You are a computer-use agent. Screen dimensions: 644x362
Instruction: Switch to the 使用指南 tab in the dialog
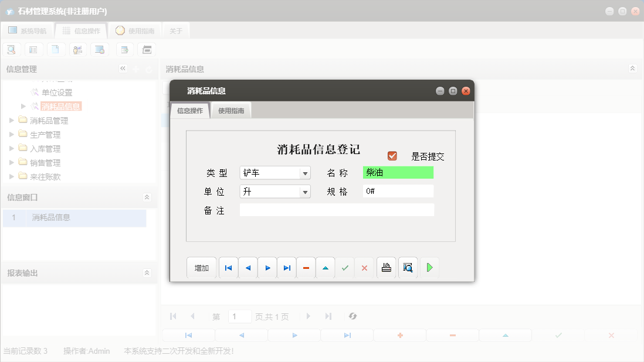(231, 110)
